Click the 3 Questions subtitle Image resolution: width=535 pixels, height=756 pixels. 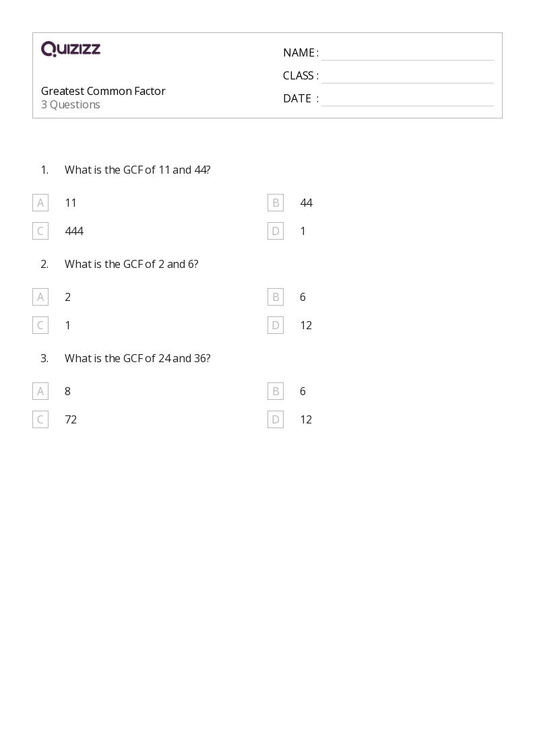click(71, 104)
